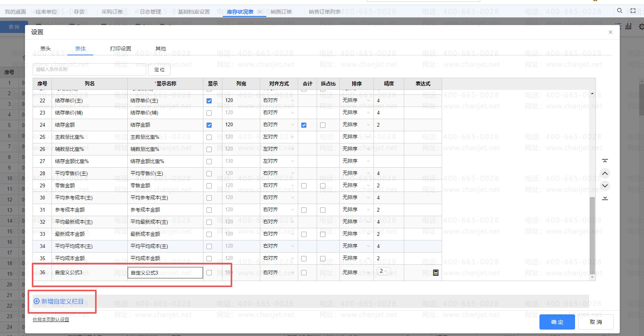Viewport: 644px width, 336px height.
Task: Open the chart icon behind the dialog
Action: 628,26
